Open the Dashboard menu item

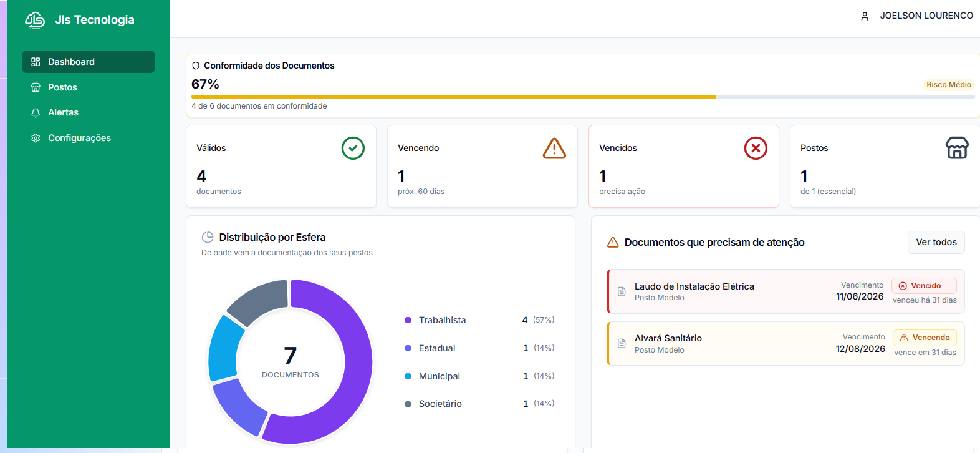89,62
